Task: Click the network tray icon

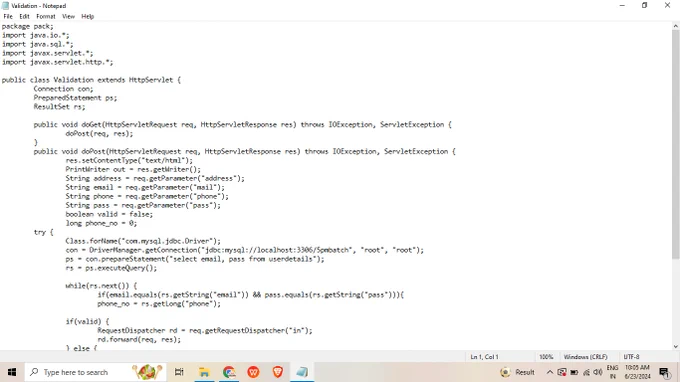Action: [x=586, y=372]
